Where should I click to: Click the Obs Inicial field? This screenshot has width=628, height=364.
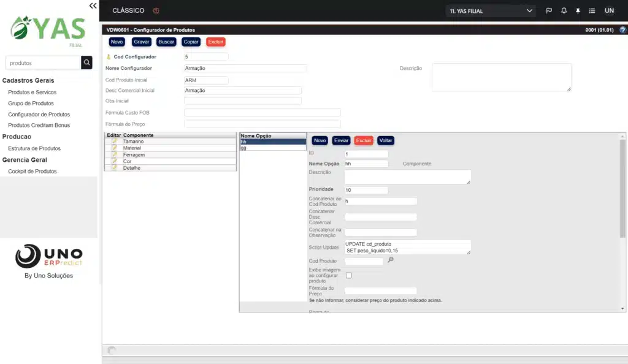click(x=242, y=100)
